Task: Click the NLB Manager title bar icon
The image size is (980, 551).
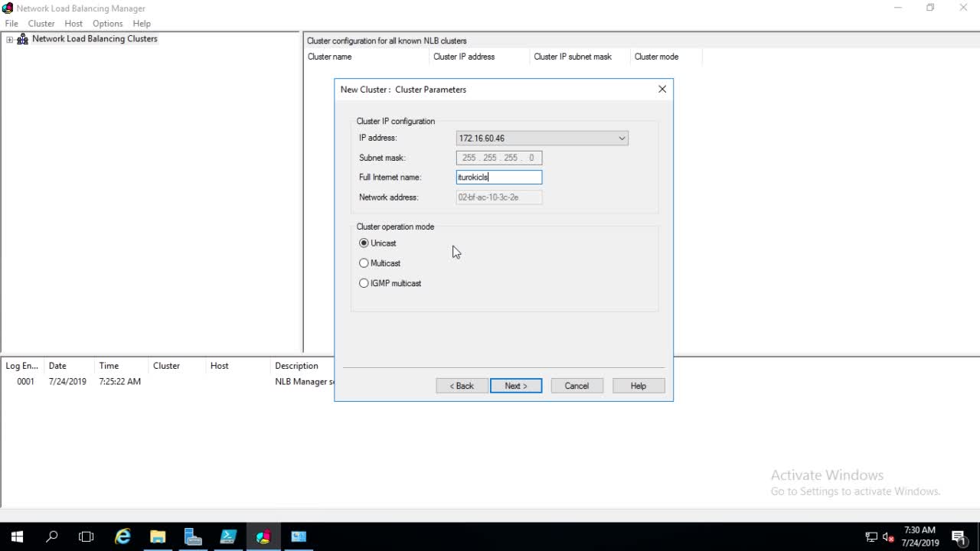Action: click(8, 8)
